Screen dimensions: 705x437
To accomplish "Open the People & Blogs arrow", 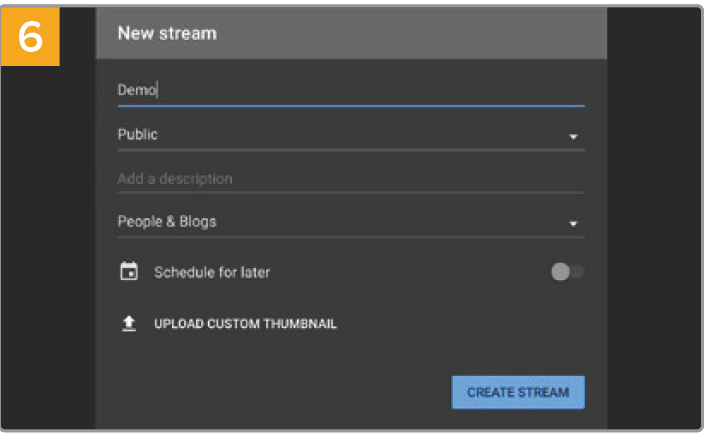I will pyautogui.click(x=573, y=223).
